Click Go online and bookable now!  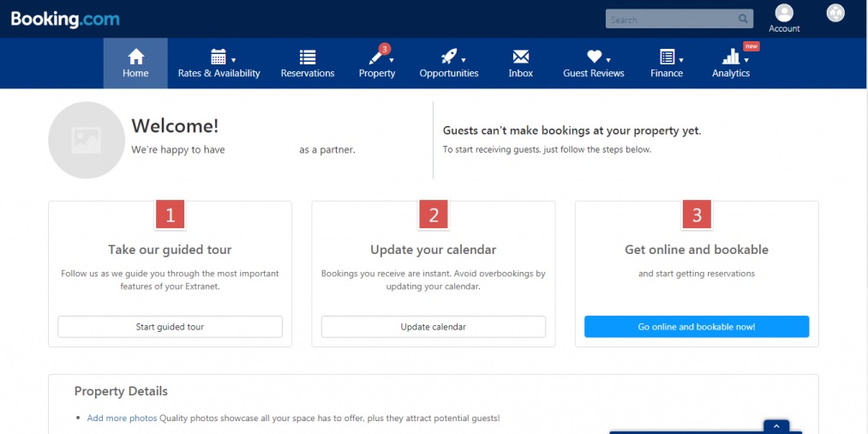point(696,327)
